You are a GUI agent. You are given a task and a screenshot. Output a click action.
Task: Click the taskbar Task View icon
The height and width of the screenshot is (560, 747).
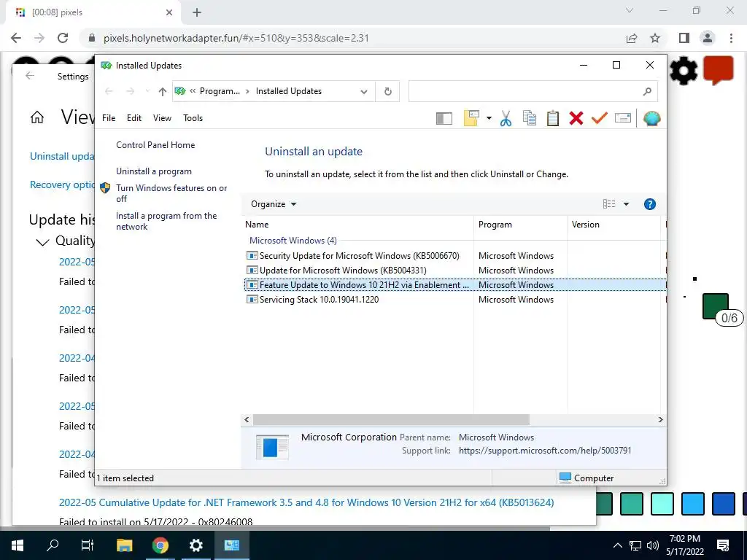click(88, 545)
